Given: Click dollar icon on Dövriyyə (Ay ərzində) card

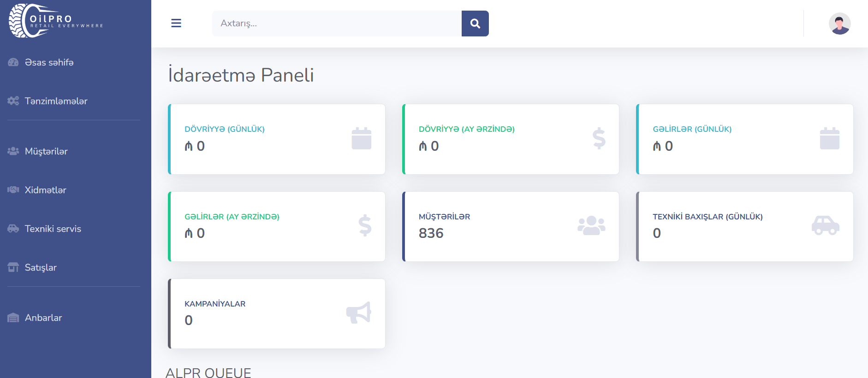Looking at the screenshot, I should pyautogui.click(x=599, y=138).
